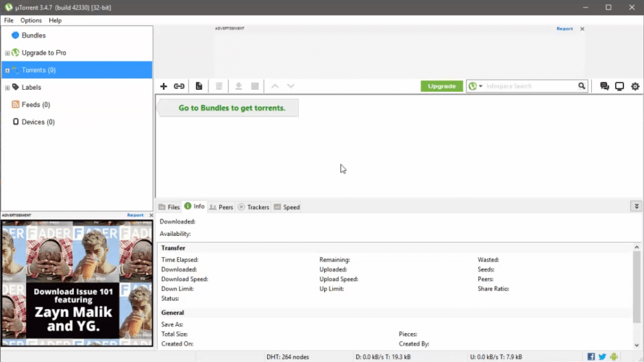
Task: Click the Add Torrent plus icon
Action: [x=164, y=86]
